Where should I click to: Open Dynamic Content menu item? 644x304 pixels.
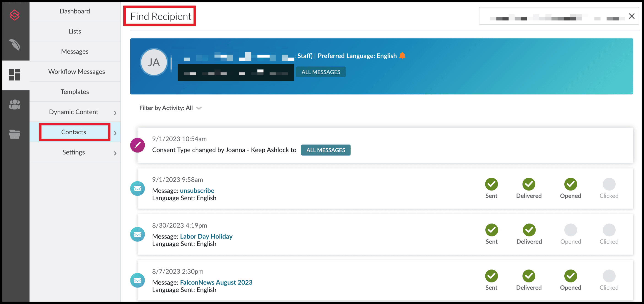click(x=74, y=112)
